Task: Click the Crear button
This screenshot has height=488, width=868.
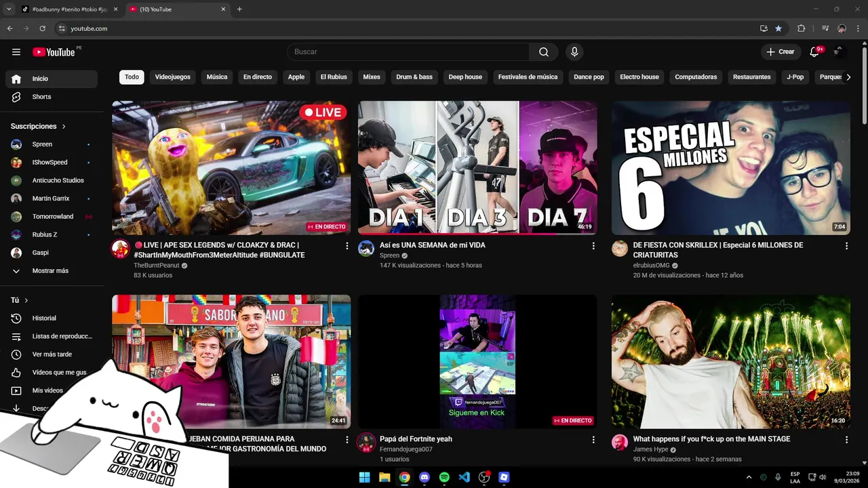Action: pyautogui.click(x=780, y=52)
